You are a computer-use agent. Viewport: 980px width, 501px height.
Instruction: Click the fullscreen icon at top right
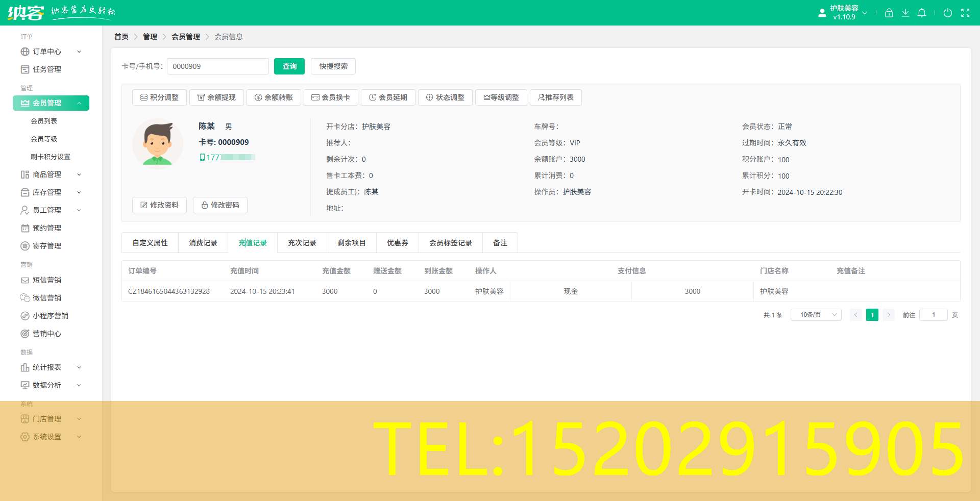966,13
